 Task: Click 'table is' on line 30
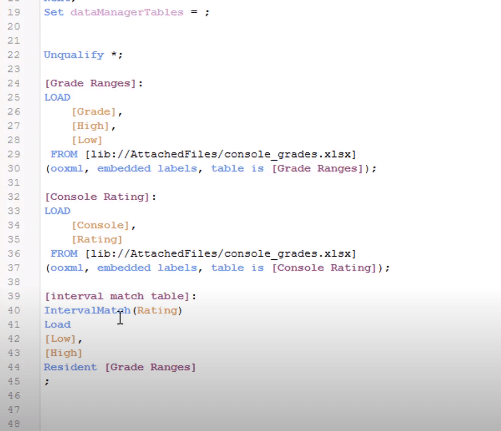click(x=237, y=169)
